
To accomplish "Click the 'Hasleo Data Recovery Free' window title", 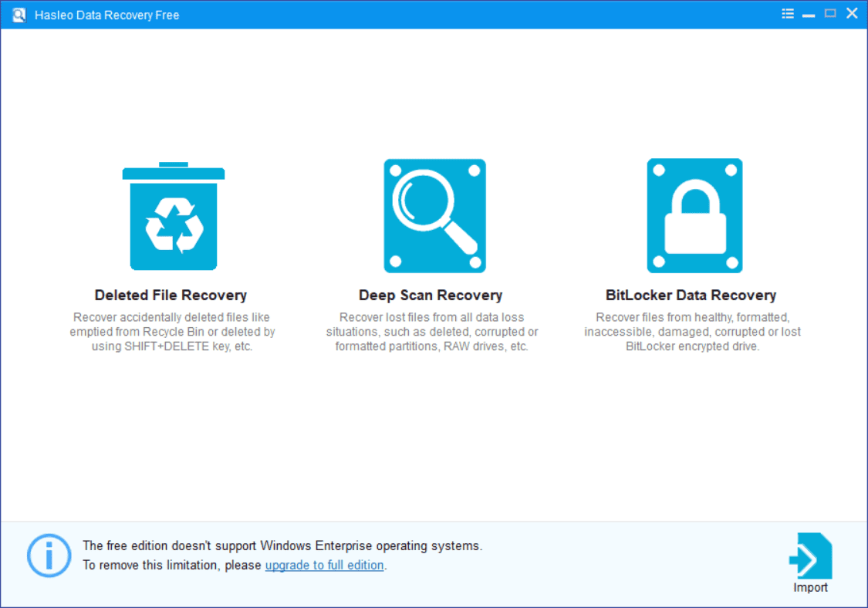I will pyautogui.click(x=106, y=15).
